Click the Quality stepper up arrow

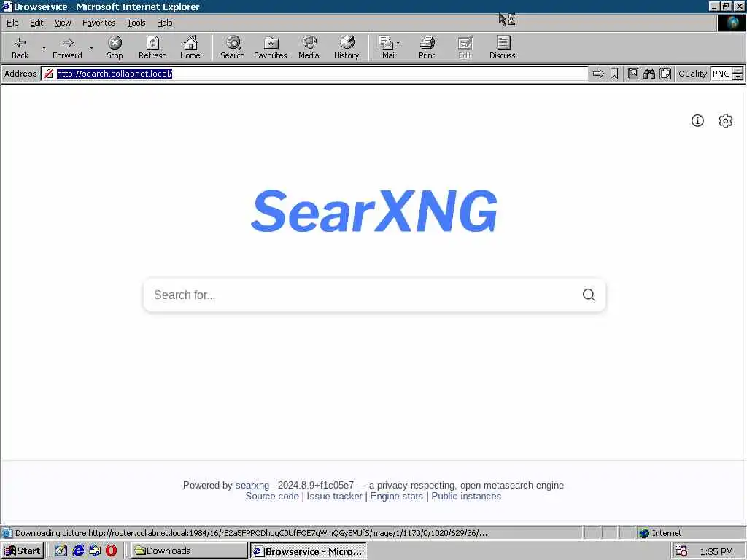point(738,71)
